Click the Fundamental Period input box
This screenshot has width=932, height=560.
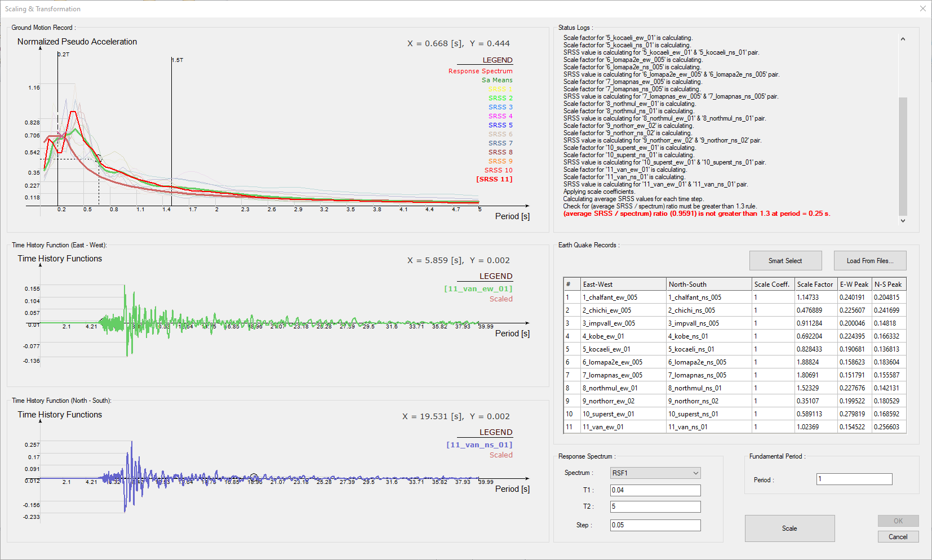click(854, 479)
